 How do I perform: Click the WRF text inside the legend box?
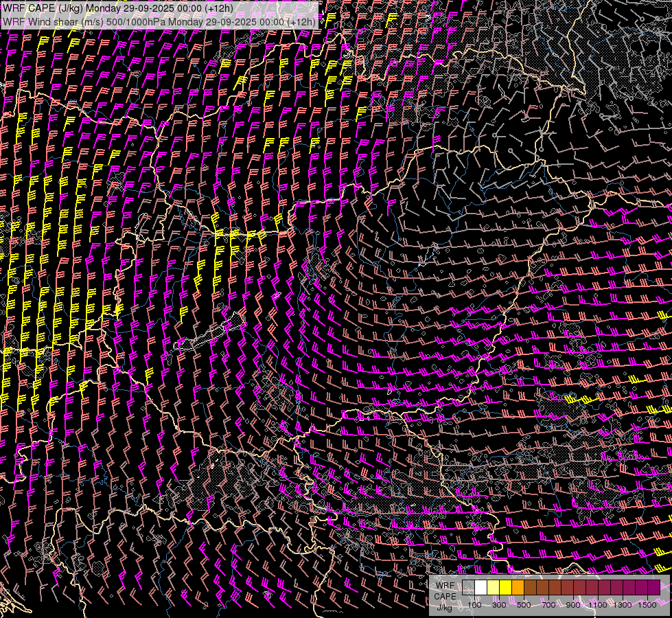(x=444, y=586)
